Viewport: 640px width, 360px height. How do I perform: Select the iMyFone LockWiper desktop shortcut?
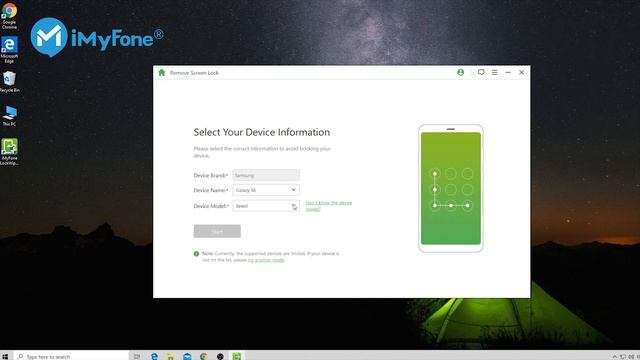pyautogui.click(x=9, y=152)
